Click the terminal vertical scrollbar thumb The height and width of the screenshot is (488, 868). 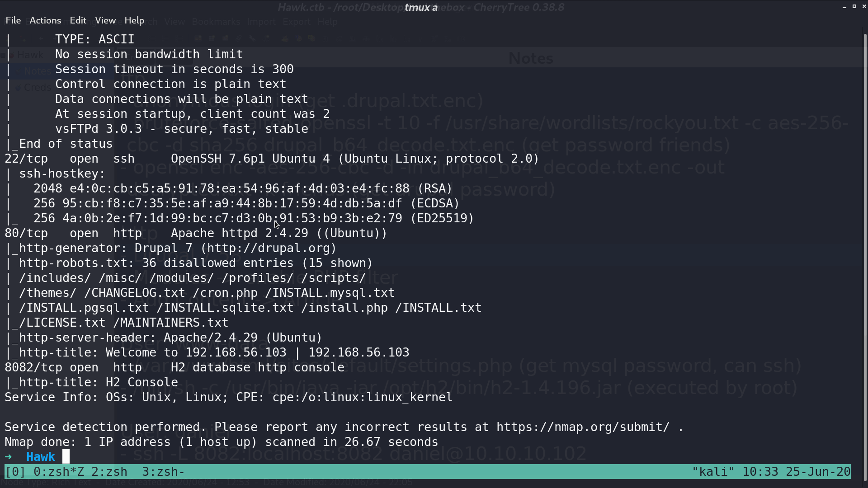[865, 258]
